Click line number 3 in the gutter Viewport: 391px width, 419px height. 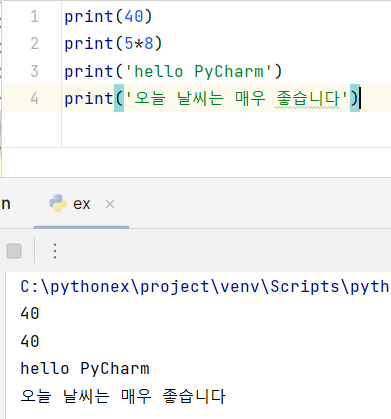pyautogui.click(x=34, y=71)
